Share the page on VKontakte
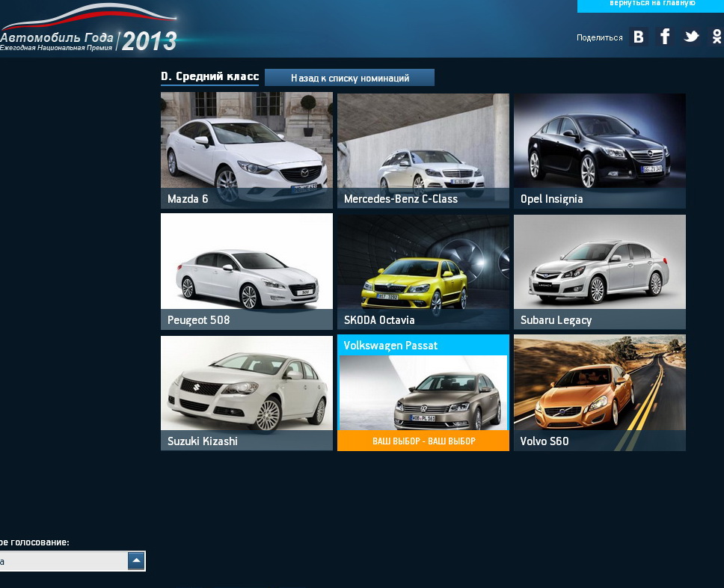 pos(639,37)
